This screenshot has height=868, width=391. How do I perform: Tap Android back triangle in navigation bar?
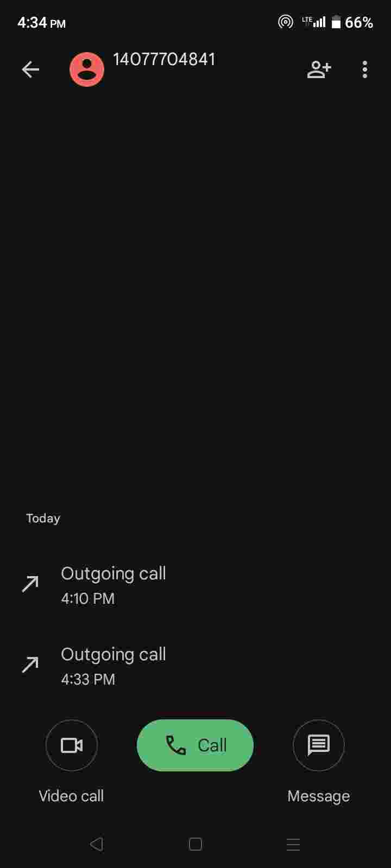coord(97,844)
